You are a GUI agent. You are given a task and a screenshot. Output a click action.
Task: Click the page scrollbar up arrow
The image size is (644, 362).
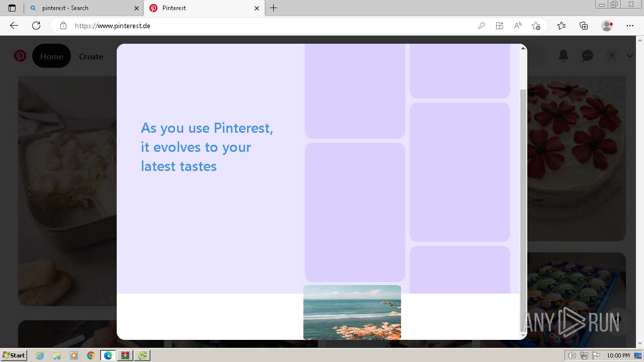639,40
